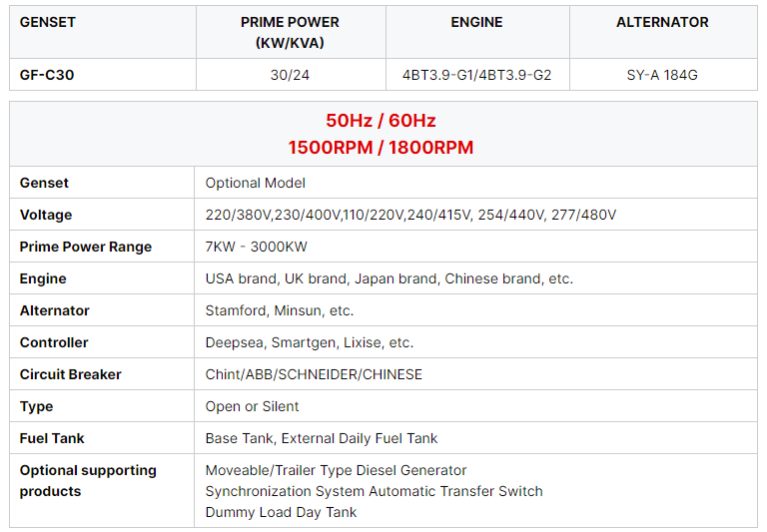Click the voltage options list starting 220/380V
Image resolution: width=767 pixels, height=532 pixels.
tap(410, 215)
